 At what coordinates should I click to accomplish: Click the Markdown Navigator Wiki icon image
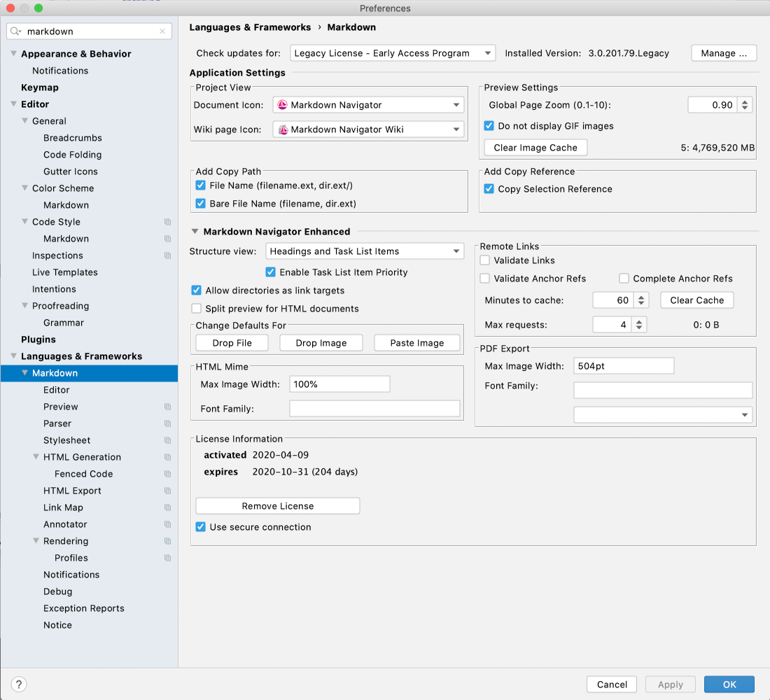pyautogui.click(x=283, y=129)
